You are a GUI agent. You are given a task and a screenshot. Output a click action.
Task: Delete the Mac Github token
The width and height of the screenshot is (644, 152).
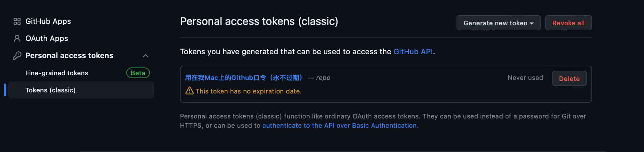569,78
